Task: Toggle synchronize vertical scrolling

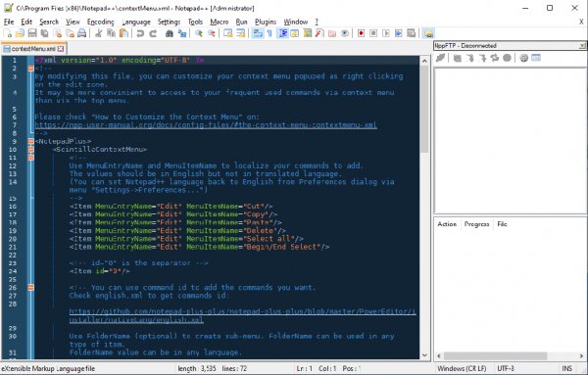Action: (228, 33)
